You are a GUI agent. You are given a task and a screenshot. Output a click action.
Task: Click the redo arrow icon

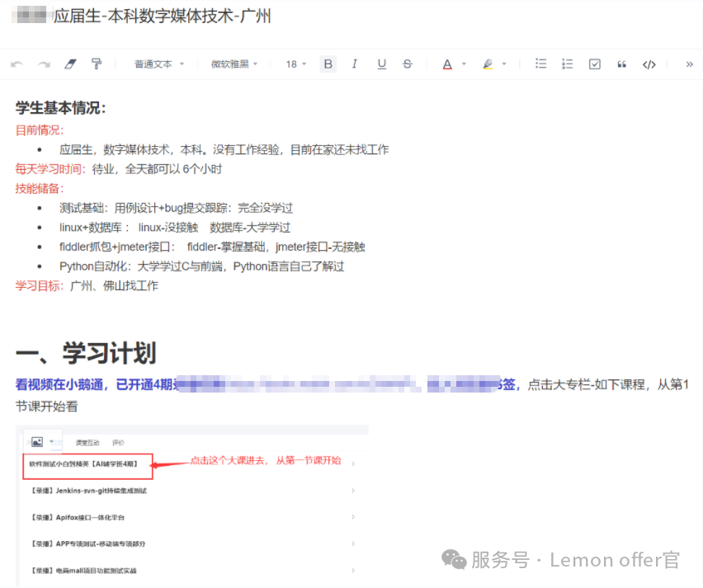(44, 64)
